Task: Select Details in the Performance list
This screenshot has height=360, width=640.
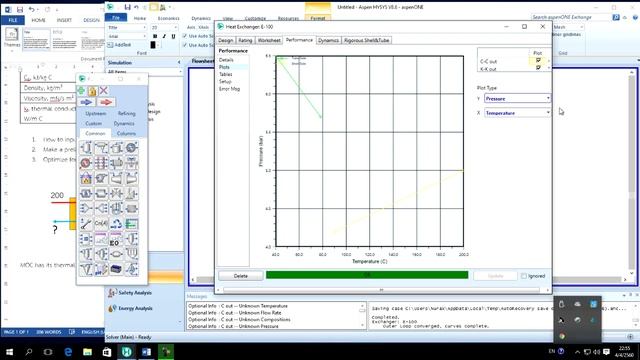Action: 226,60
